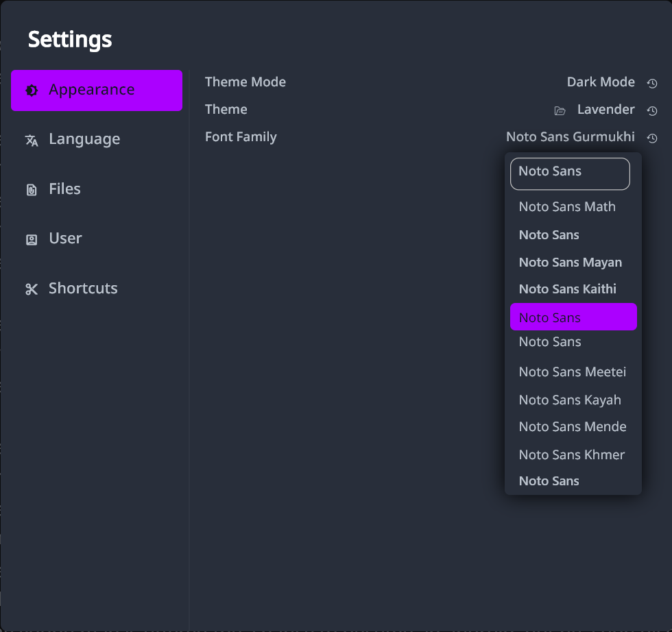The width and height of the screenshot is (672, 632).
Task: Select Noto Sans Kaithi font option
Action: (568, 289)
